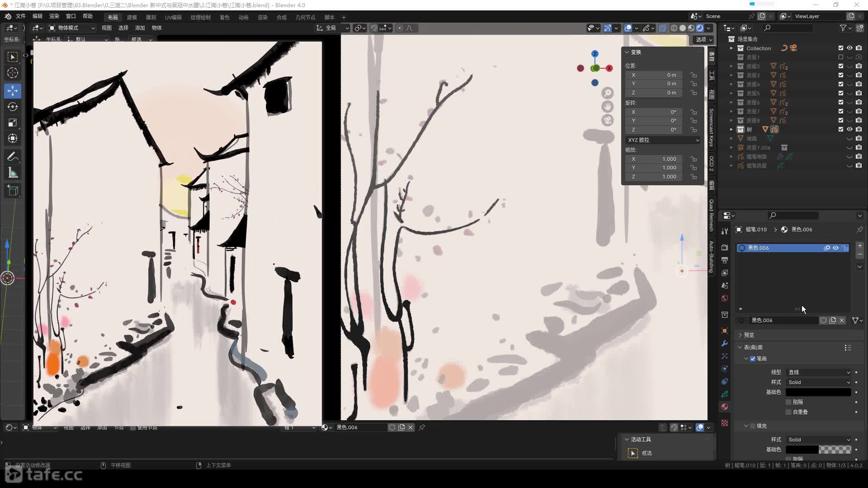Switch viewport to rendered shading
Screen dimensions: 868x488
pos(700,28)
